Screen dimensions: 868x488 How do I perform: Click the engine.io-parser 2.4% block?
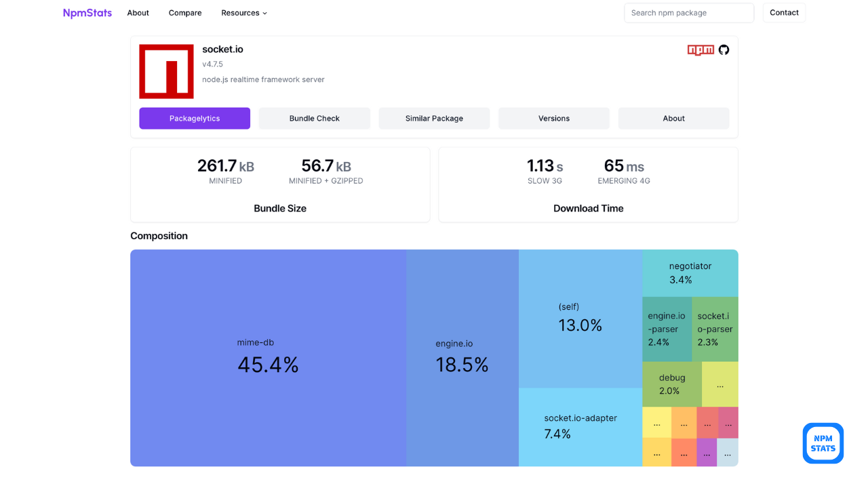pyautogui.click(x=667, y=329)
